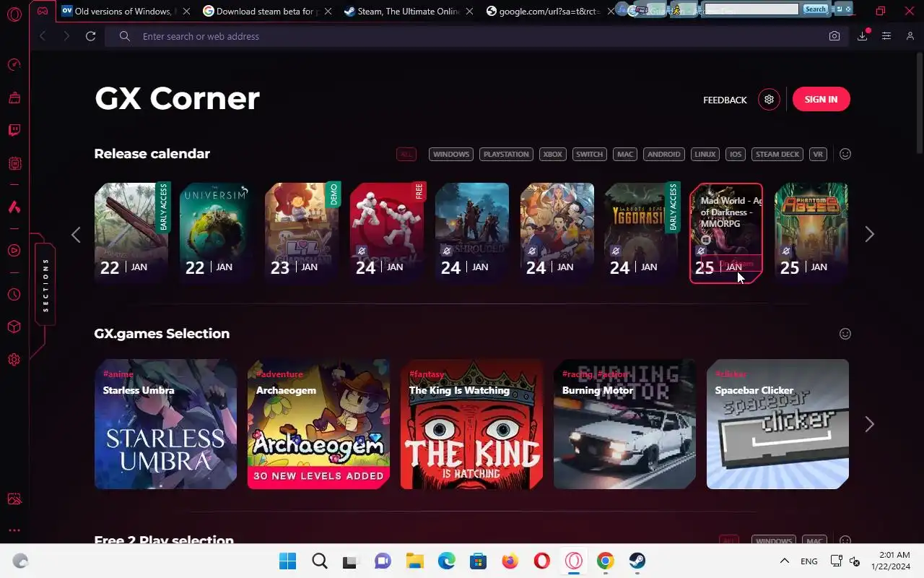
Task: Show previous release calendar games arrow
Action: point(76,234)
